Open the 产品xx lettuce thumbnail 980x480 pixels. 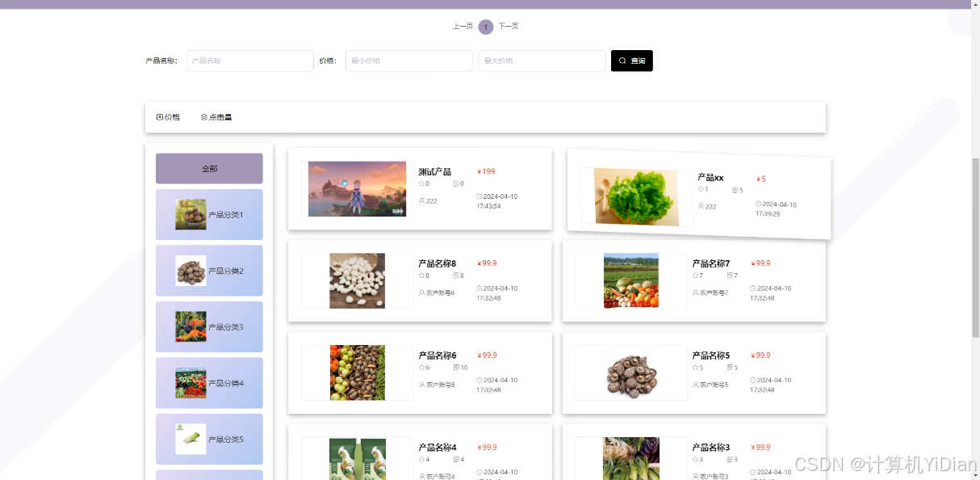click(636, 196)
